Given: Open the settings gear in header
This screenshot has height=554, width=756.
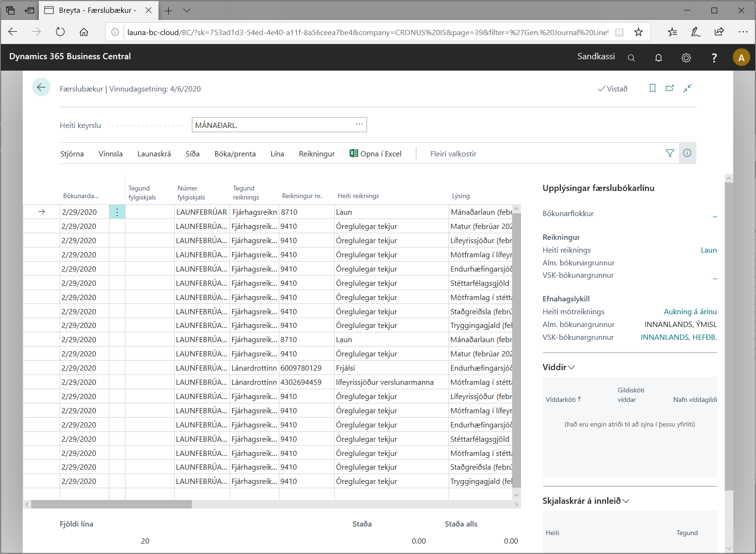Looking at the screenshot, I should [686, 58].
